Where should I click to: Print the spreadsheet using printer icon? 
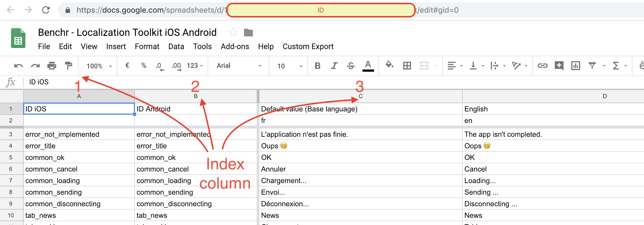[52, 66]
